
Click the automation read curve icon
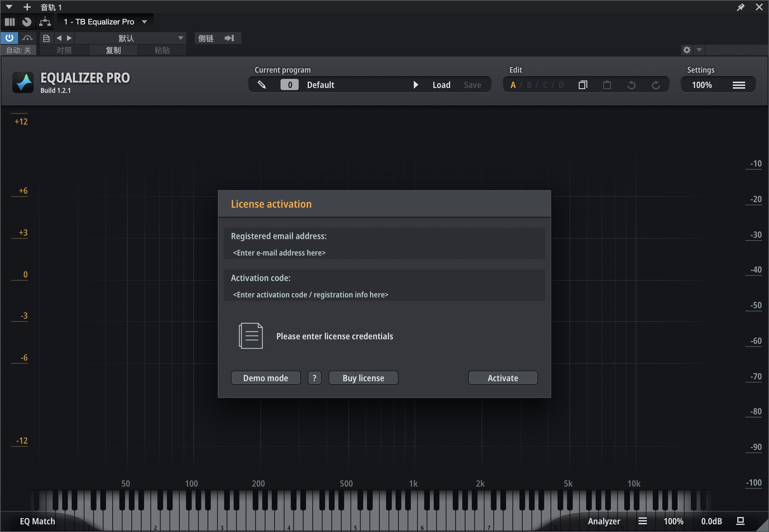coord(27,38)
